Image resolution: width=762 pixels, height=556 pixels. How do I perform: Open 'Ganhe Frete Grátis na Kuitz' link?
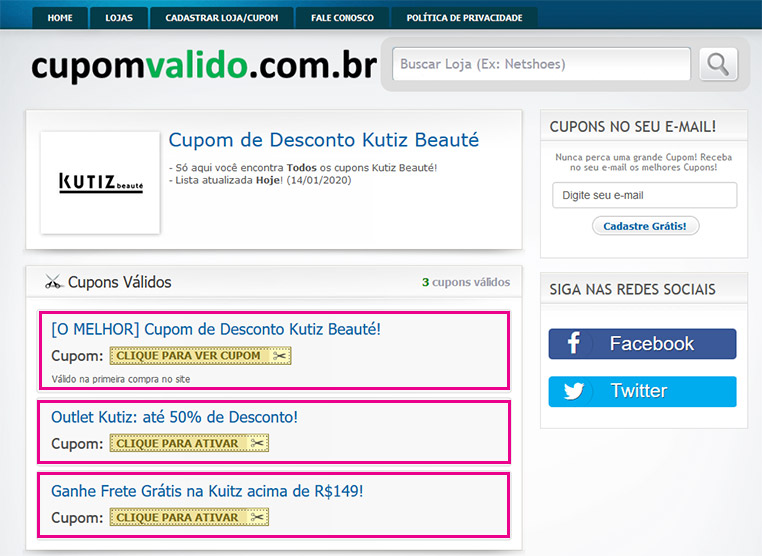[207, 491]
